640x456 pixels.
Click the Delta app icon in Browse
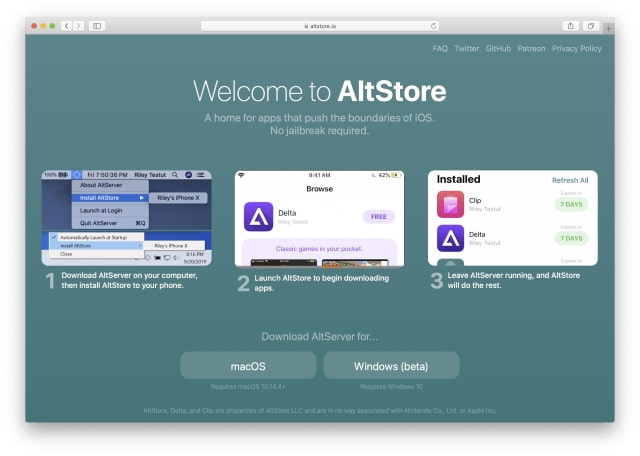[x=258, y=217]
